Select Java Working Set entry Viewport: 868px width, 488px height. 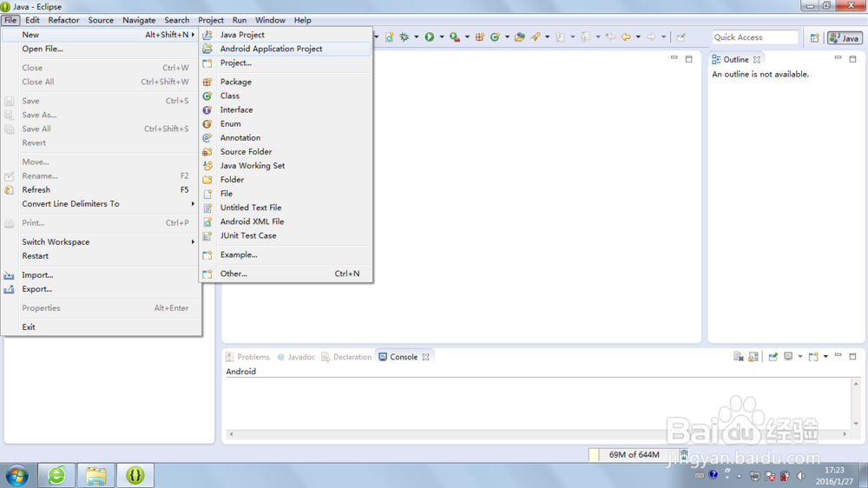point(286,166)
